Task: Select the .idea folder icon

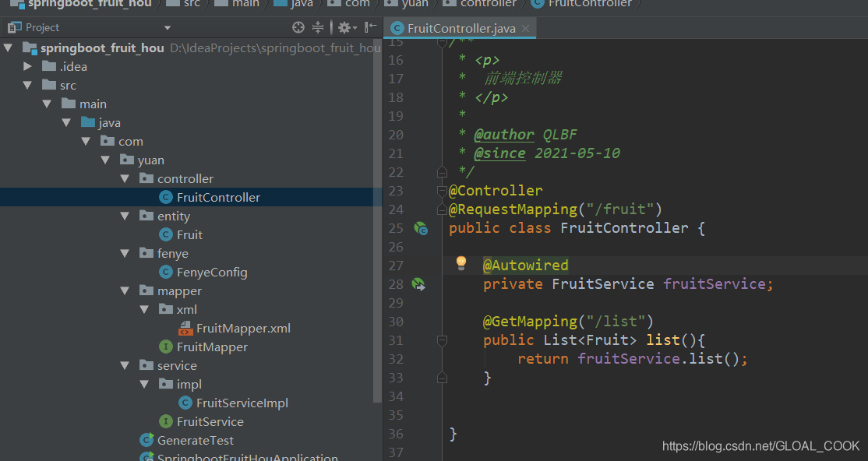Action: point(49,66)
